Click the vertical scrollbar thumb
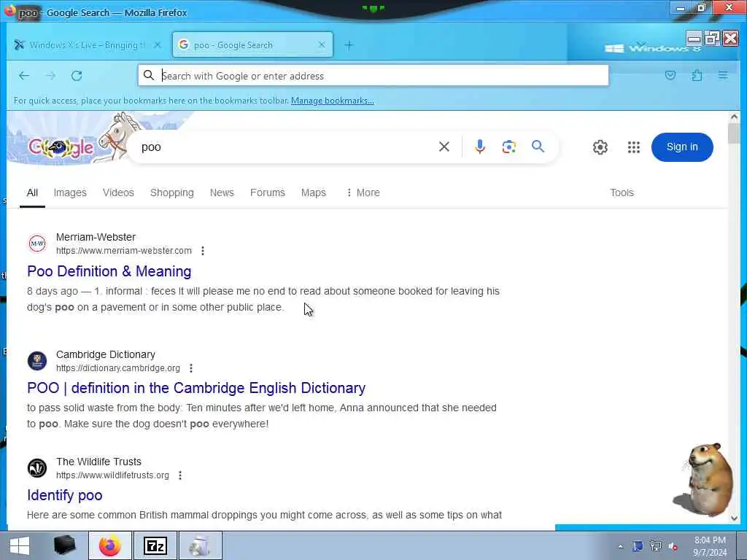This screenshot has width=747, height=560. point(734,133)
